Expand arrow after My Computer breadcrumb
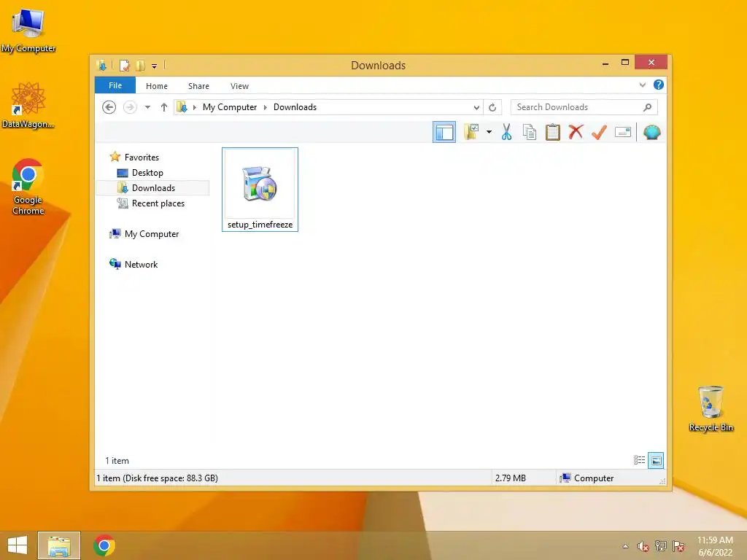 coord(266,107)
